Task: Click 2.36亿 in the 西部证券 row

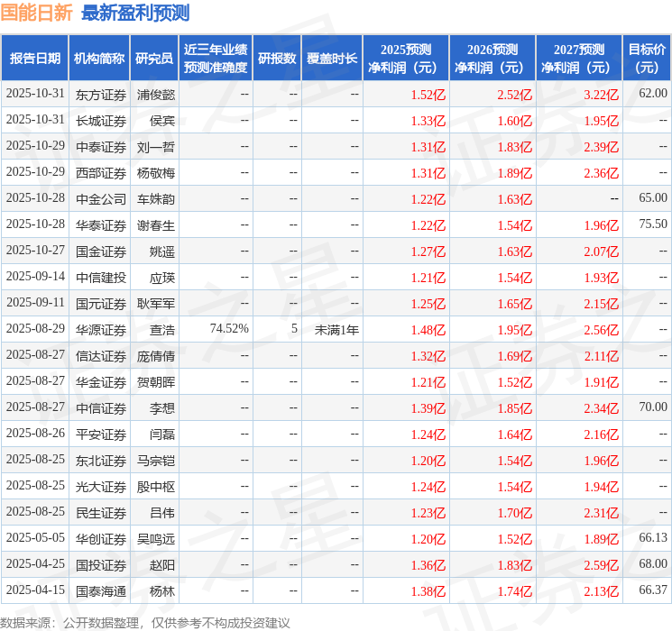Action: [601, 173]
